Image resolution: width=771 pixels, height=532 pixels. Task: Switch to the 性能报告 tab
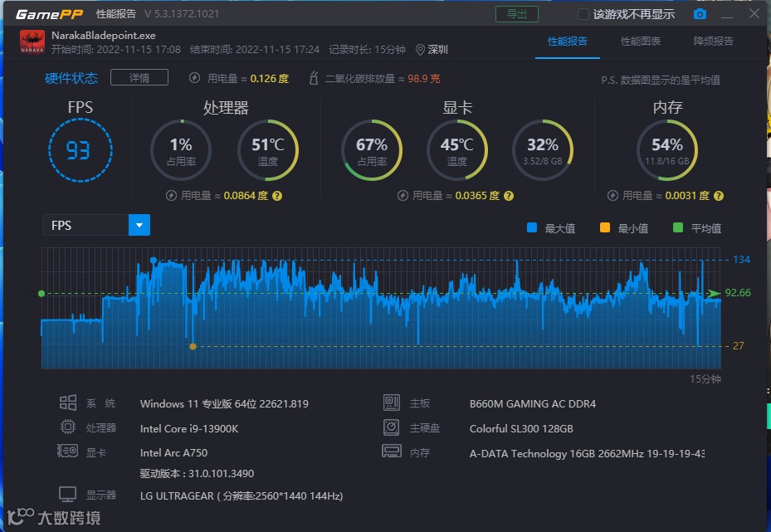[x=568, y=41]
